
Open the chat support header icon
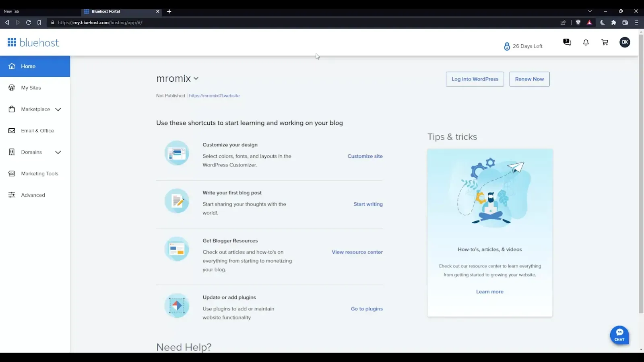567,42
